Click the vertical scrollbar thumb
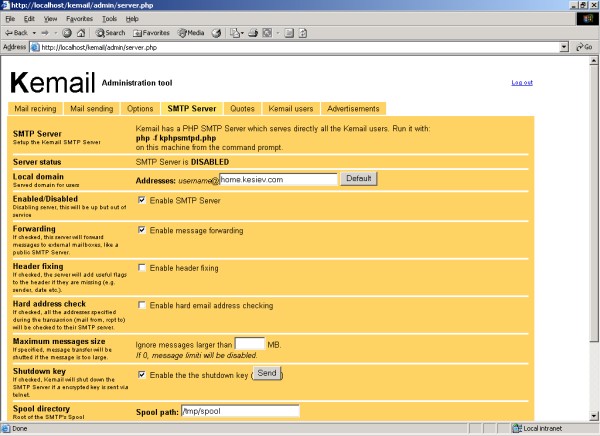 tap(593, 203)
